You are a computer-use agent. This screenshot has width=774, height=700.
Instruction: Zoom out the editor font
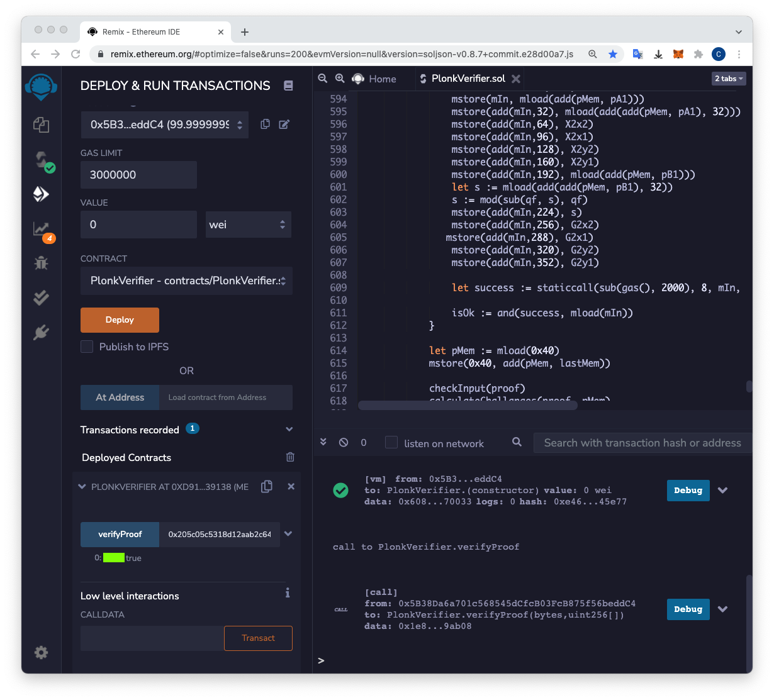[x=323, y=79]
